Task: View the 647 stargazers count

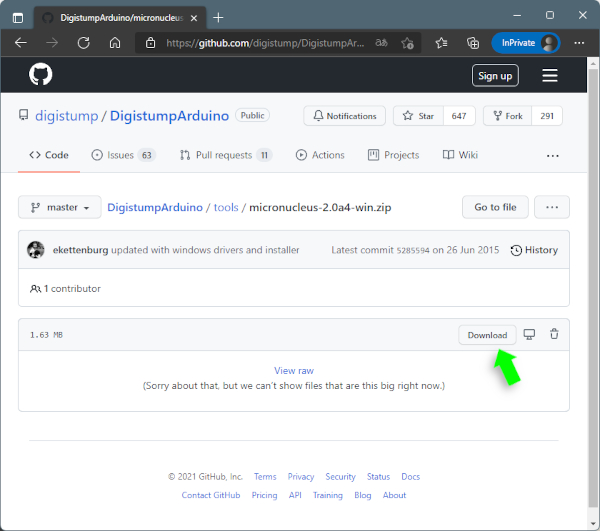Action: click(x=459, y=116)
